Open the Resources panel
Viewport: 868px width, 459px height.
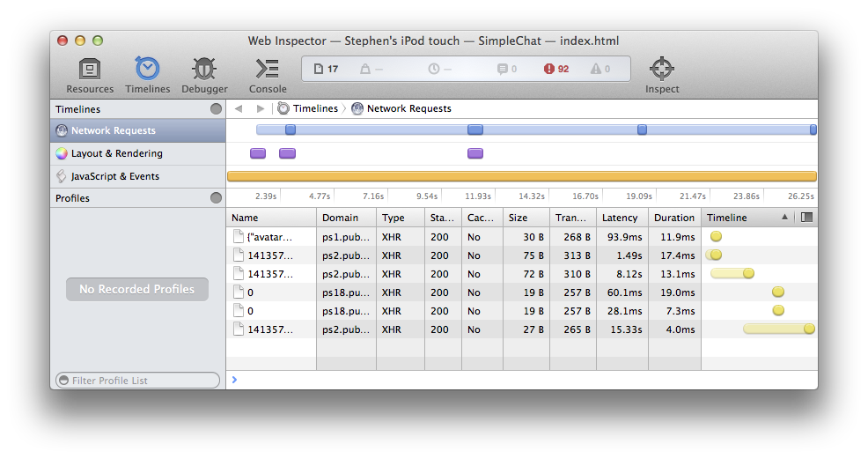coord(90,75)
